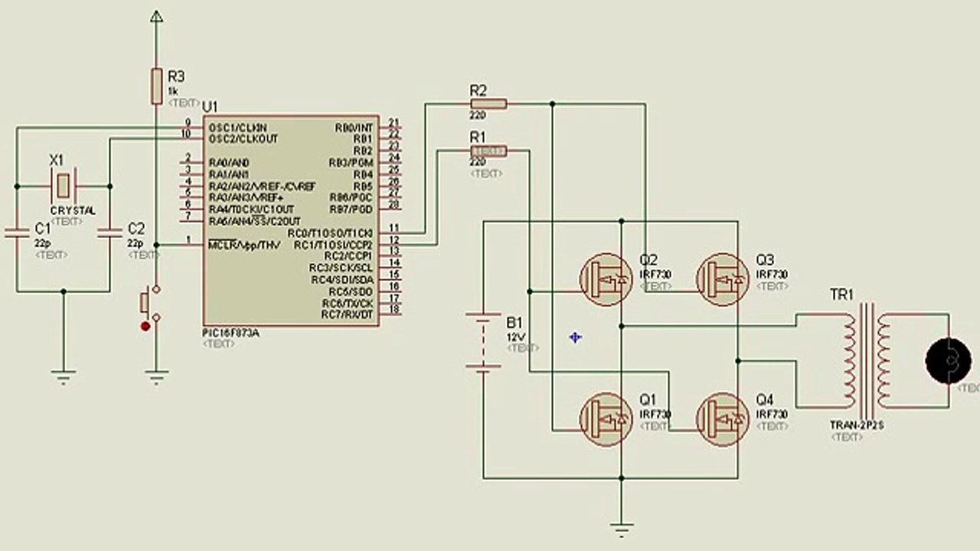Image resolution: width=980 pixels, height=551 pixels.
Task: Click the power terminal arrow above R3
Action: pyautogui.click(x=156, y=17)
